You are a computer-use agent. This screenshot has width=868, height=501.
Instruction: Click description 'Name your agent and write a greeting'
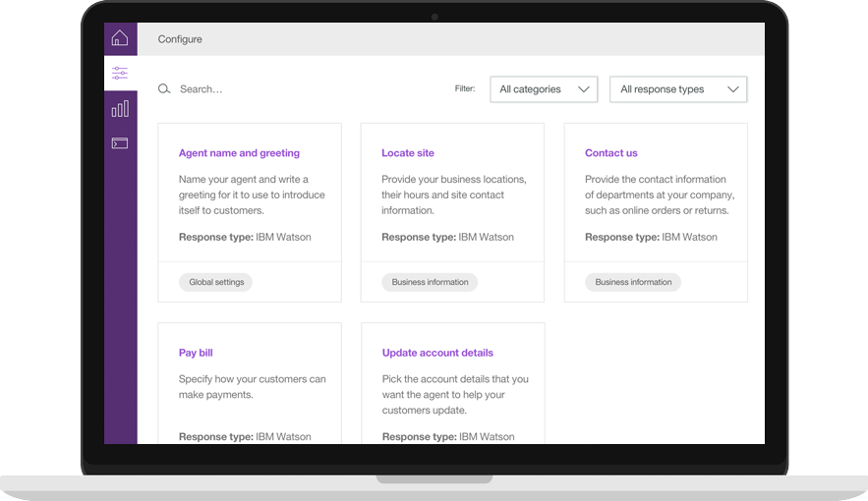click(x=252, y=195)
